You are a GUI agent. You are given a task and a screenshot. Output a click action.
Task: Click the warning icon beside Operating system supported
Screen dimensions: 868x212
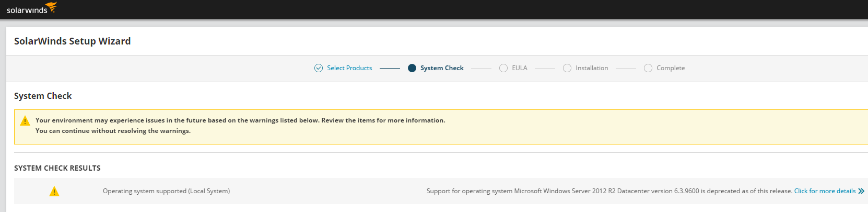click(54, 192)
